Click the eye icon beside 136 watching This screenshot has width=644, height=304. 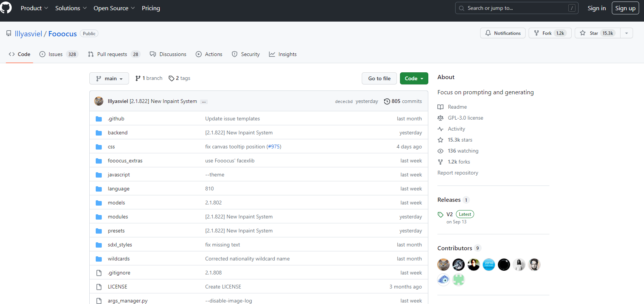440,151
